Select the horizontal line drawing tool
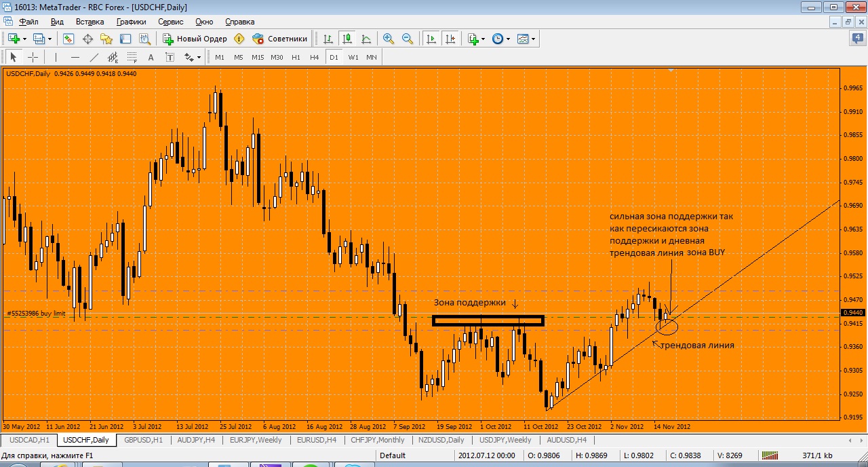The width and height of the screenshot is (868, 467). point(75,58)
